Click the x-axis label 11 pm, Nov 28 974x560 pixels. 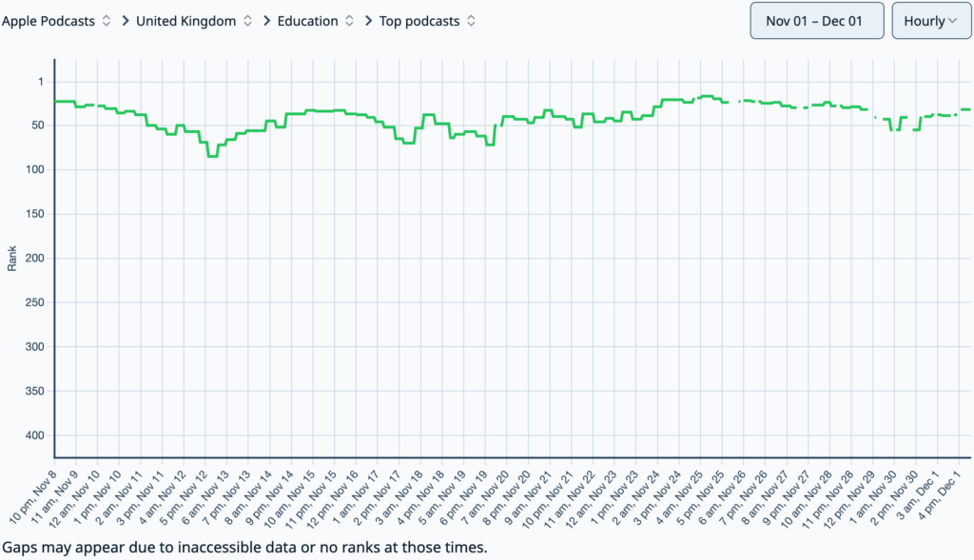coord(827,500)
